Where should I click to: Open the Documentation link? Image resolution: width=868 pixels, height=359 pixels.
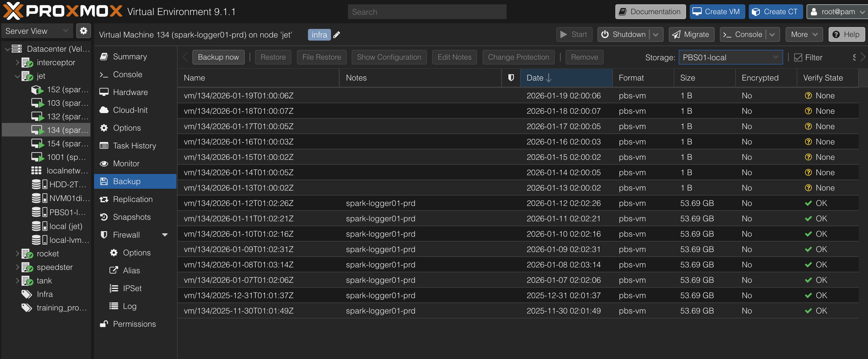click(650, 12)
